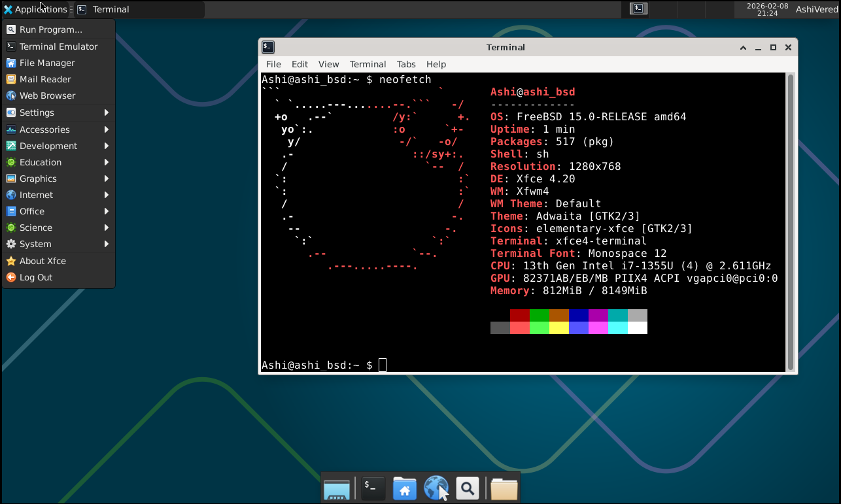The width and height of the screenshot is (841, 504).
Task: Select Run Program... from the Applications menu
Action: pos(50,29)
